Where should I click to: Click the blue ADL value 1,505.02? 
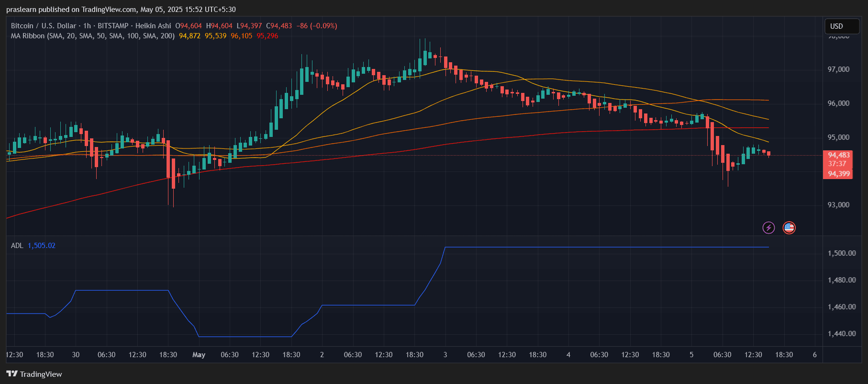[42, 246]
